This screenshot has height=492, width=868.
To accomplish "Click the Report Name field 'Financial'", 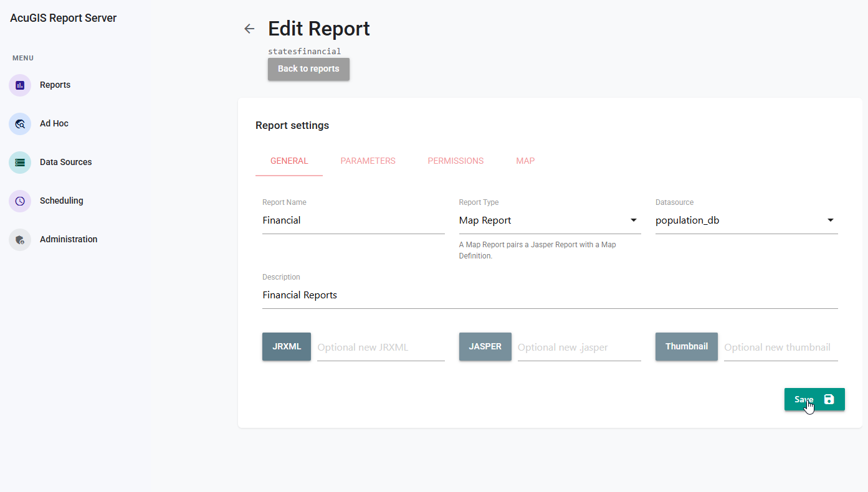I will click(x=353, y=220).
